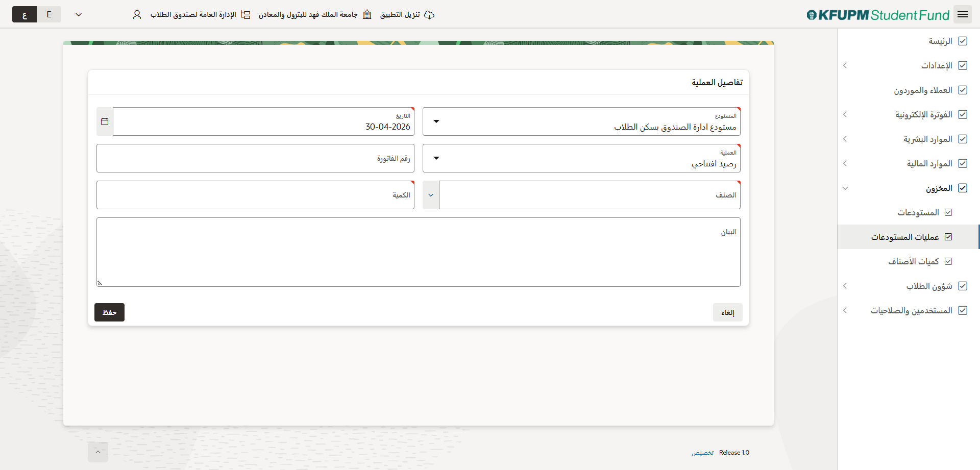Click the scroll to top arrow button
Screen dimensions: 980x470
(98, 452)
